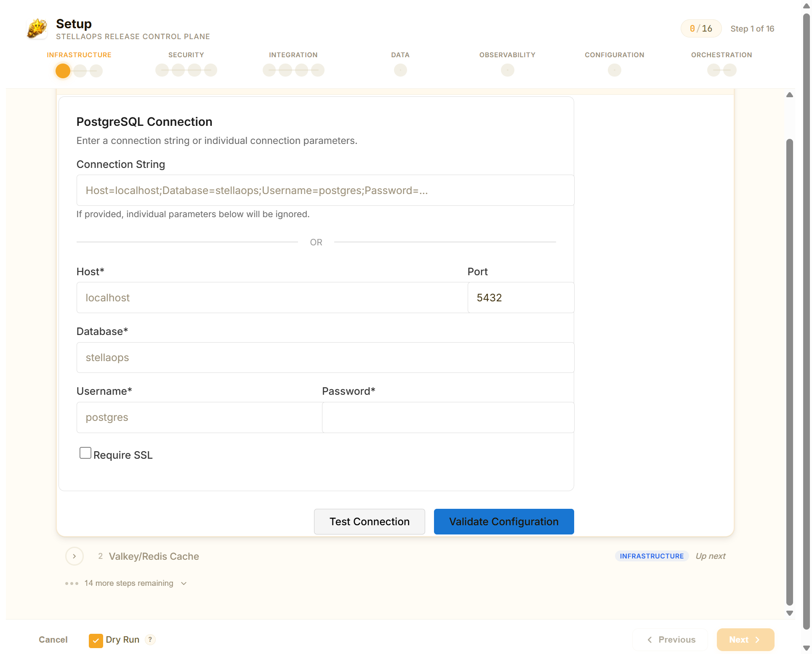Enable the Require SSL checkbox
Image resolution: width=812 pixels, height=654 pixels.
click(85, 453)
